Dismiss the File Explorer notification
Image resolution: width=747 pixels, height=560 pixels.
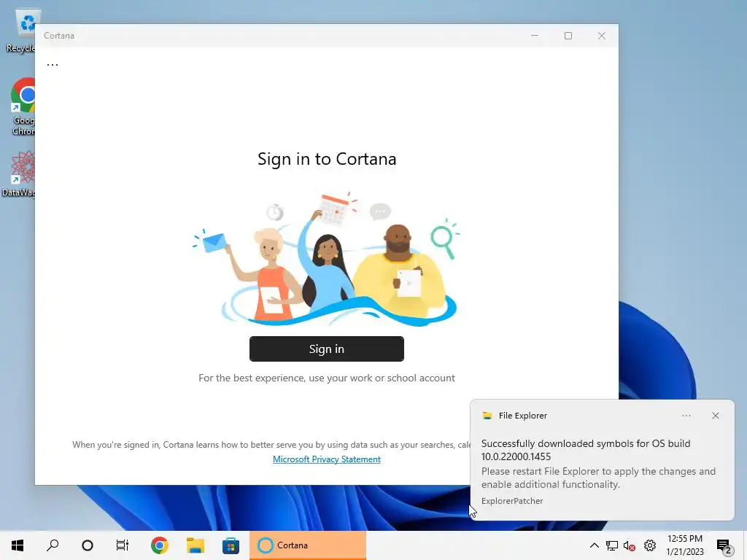(715, 416)
